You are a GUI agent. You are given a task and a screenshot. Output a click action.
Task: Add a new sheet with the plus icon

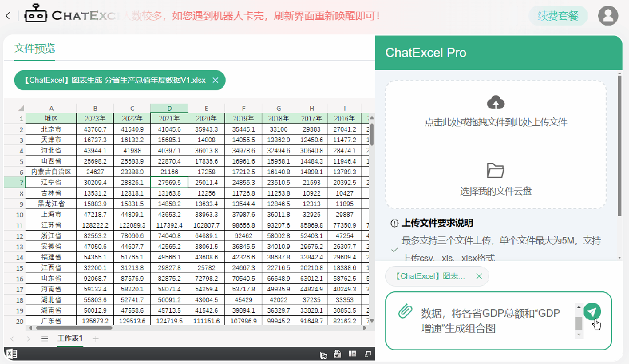[96, 339]
